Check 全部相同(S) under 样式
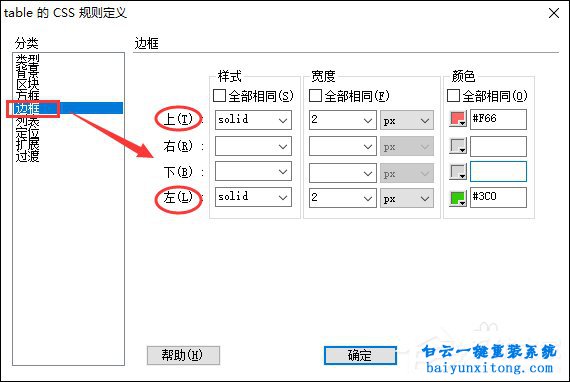The image size is (570, 382). [219, 96]
